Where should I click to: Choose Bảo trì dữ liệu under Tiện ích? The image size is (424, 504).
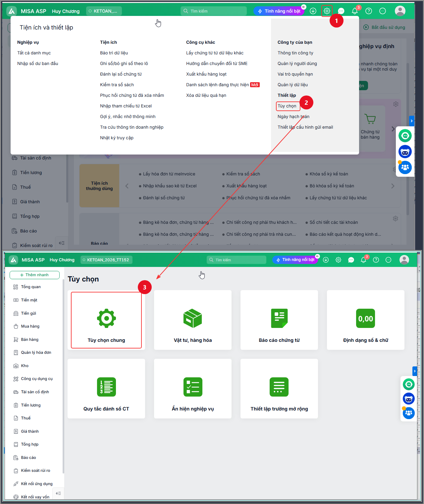click(x=114, y=53)
